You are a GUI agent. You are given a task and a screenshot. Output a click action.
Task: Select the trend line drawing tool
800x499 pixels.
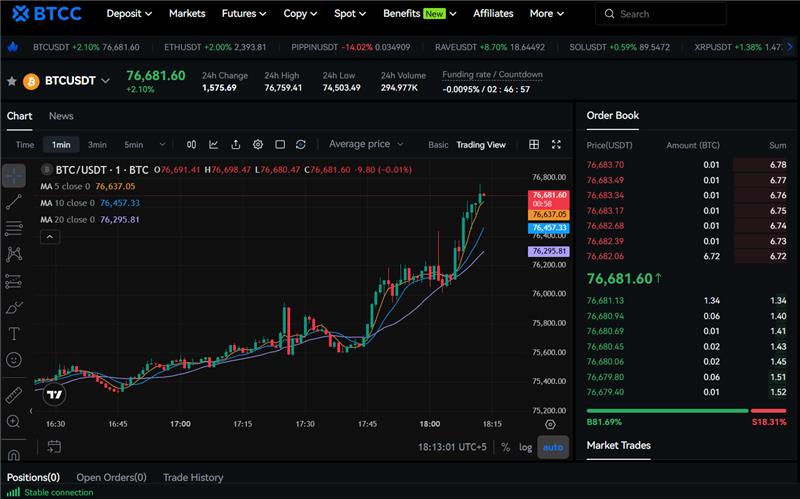point(14,202)
